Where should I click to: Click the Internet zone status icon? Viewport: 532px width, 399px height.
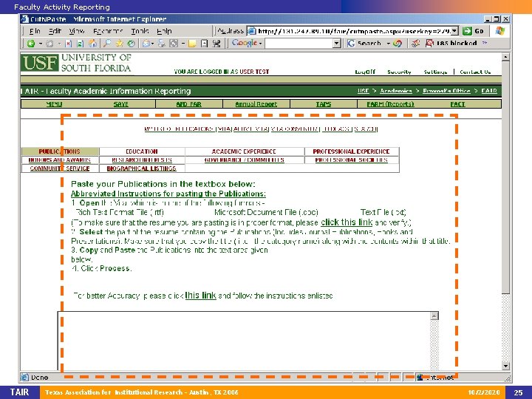pyautogui.click(x=420, y=377)
